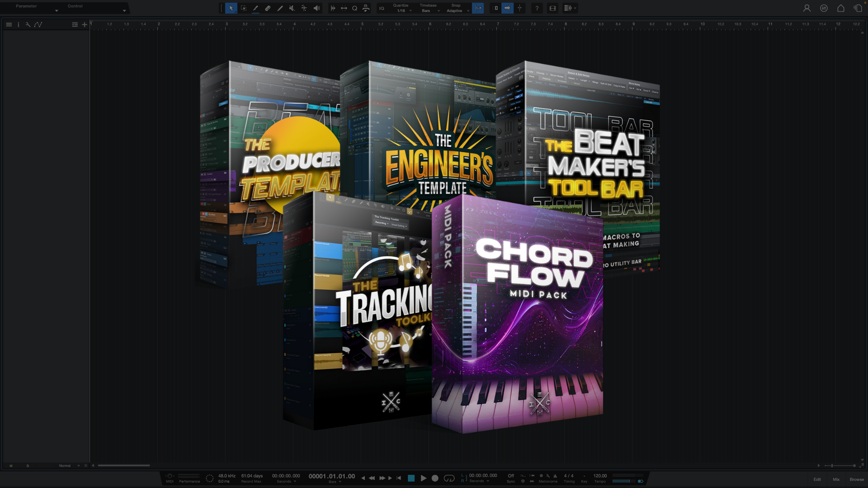Viewport: 868px width, 488px height.
Task: Select the Eraser tool
Action: coord(268,8)
